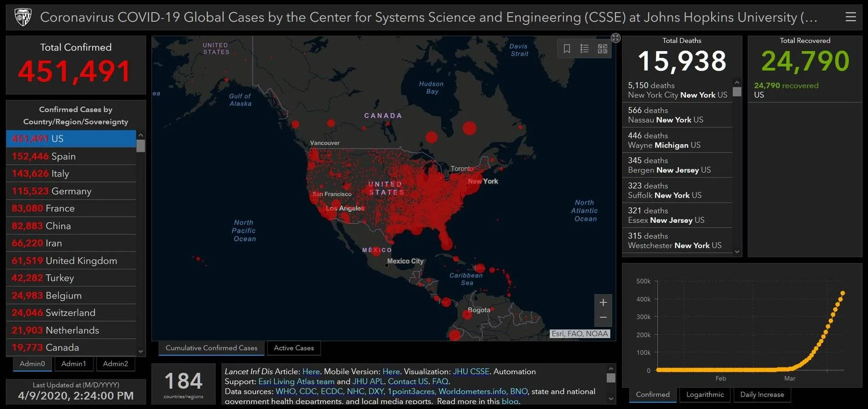Click Nassau New York deaths entry
The width and height of the screenshot is (868, 409).
click(x=677, y=115)
